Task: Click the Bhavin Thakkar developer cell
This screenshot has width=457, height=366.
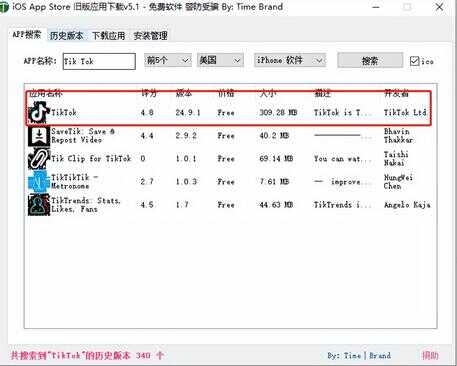Action: [398, 136]
